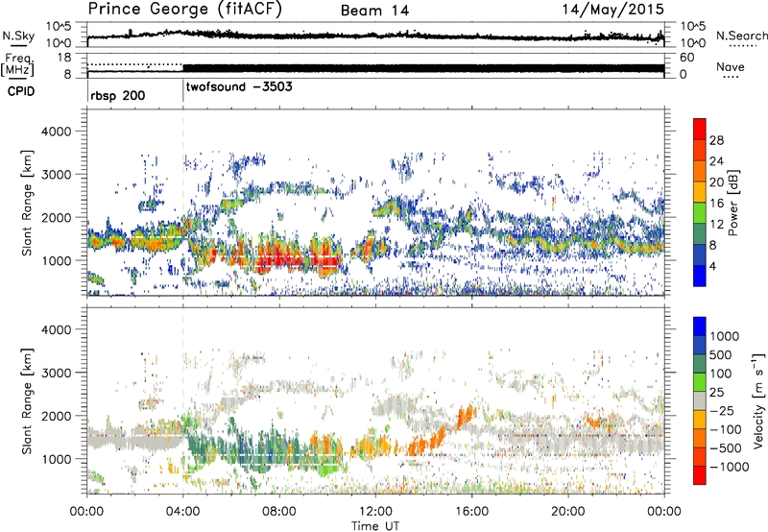Click the "2000" range tick of the velocity panel
This screenshot has width=768, height=532.
tap(56, 416)
